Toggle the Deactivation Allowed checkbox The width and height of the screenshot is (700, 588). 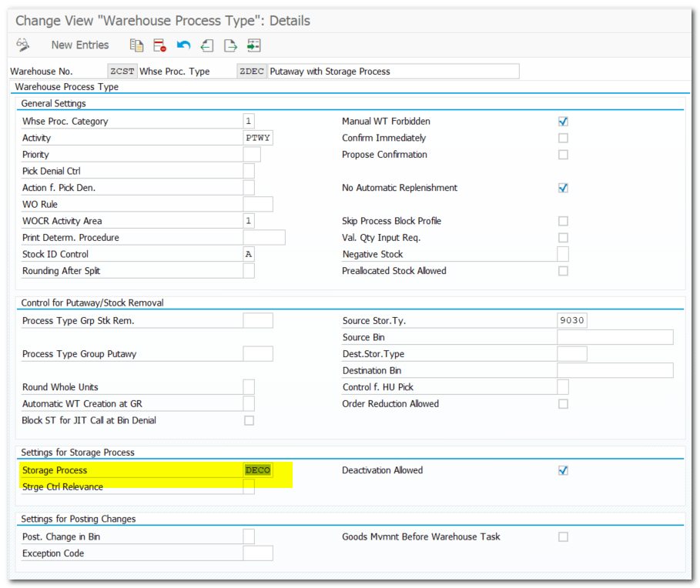563,470
